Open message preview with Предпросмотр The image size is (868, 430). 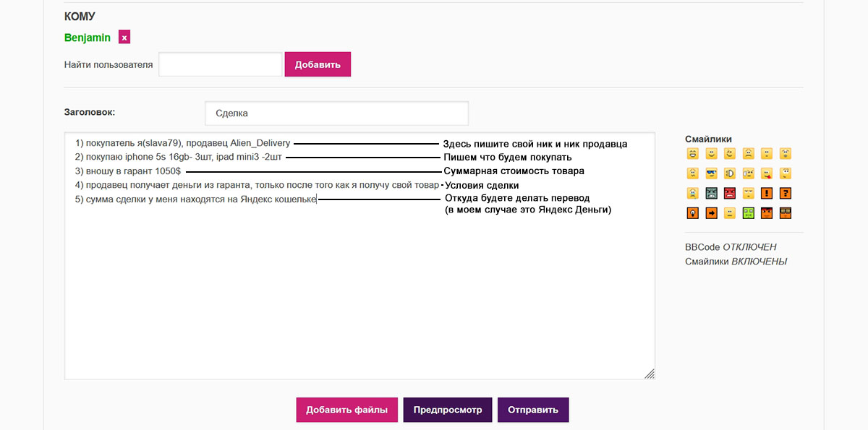pyautogui.click(x=447, y=410)
